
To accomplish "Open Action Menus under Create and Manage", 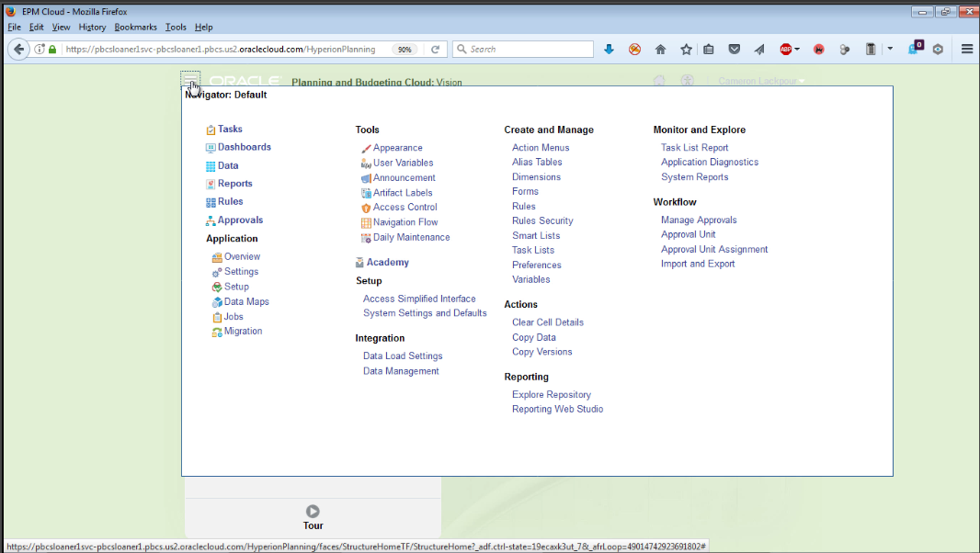I will 541,148.
